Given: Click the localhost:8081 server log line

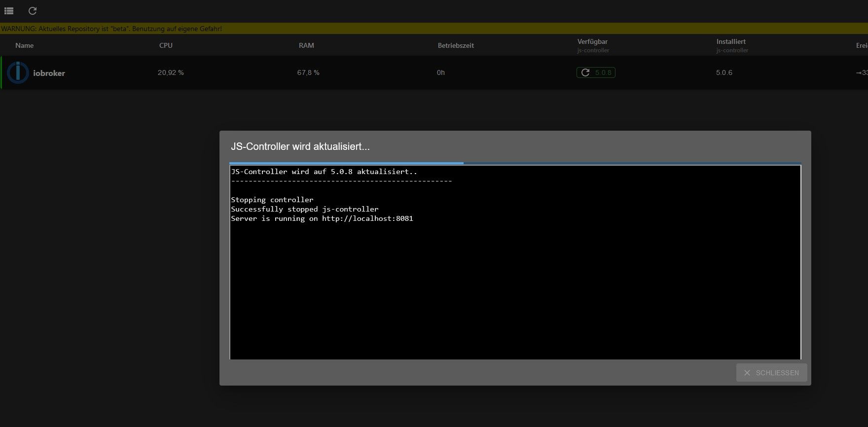Looking at the screenshot, I should [x=322, y=218].
